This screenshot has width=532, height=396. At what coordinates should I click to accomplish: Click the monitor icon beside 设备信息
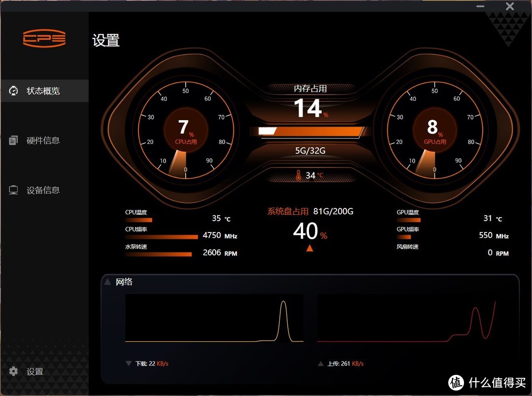(x=13, y=190)
